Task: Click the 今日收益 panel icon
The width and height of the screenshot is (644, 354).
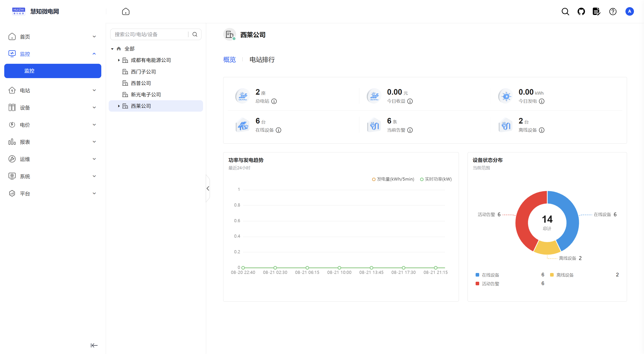Action: (x=374, y=96)
